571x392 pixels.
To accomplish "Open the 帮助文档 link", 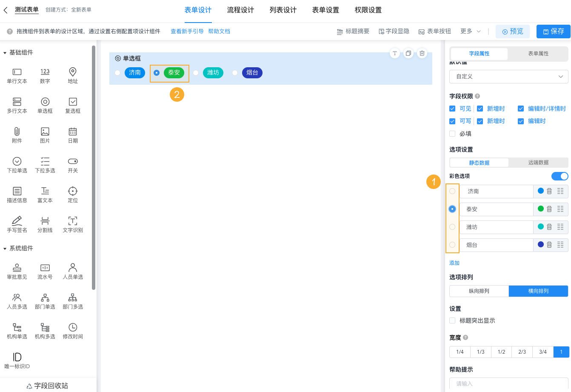I will pyautogui.click(x=219, y=31).
